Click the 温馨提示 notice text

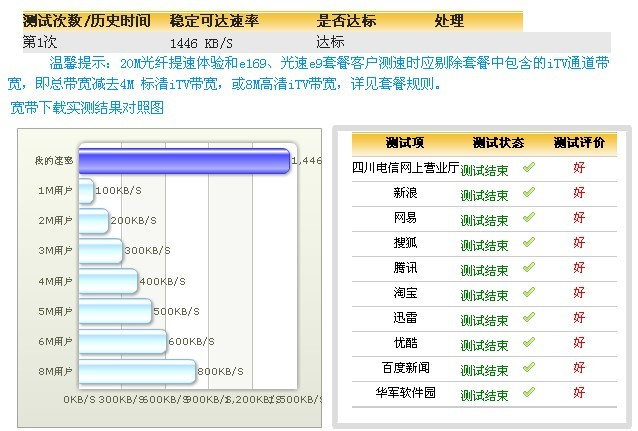pyautogui.click(x=308, y=73)
